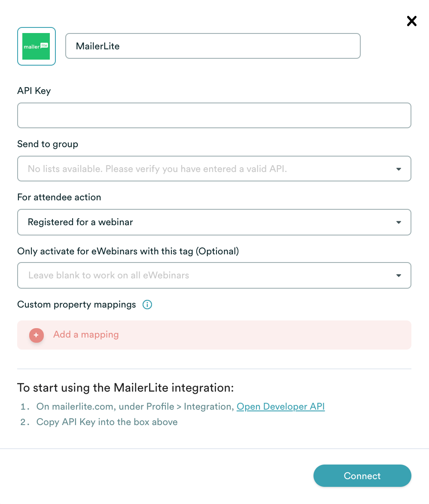Click the arrow on the eWebinars tag dropdown
The image size is (429, 504).
click(x=399, y=275)
